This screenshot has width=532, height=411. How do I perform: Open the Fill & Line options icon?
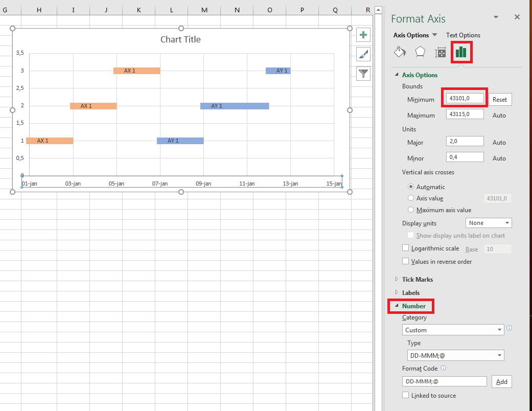pyautogui.click(x=400, y=52)
